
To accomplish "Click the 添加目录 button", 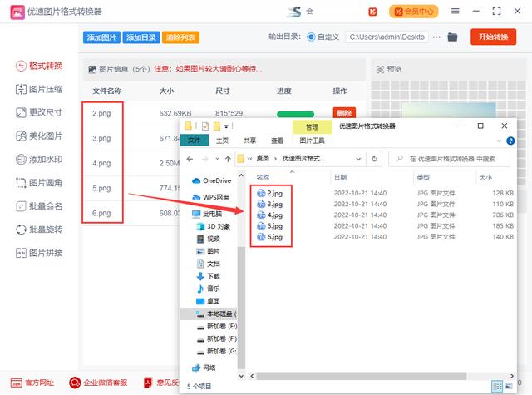I will tap(140, 37).
